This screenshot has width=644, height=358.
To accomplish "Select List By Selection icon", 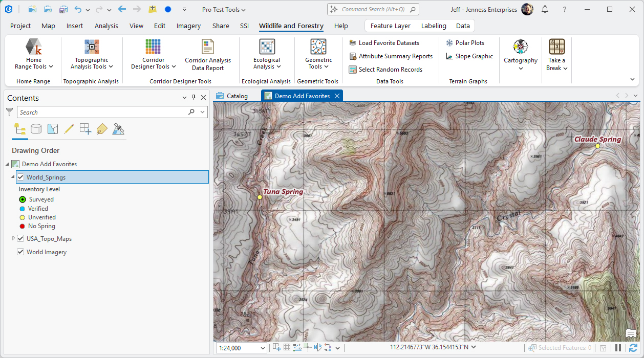I will 53,129.
